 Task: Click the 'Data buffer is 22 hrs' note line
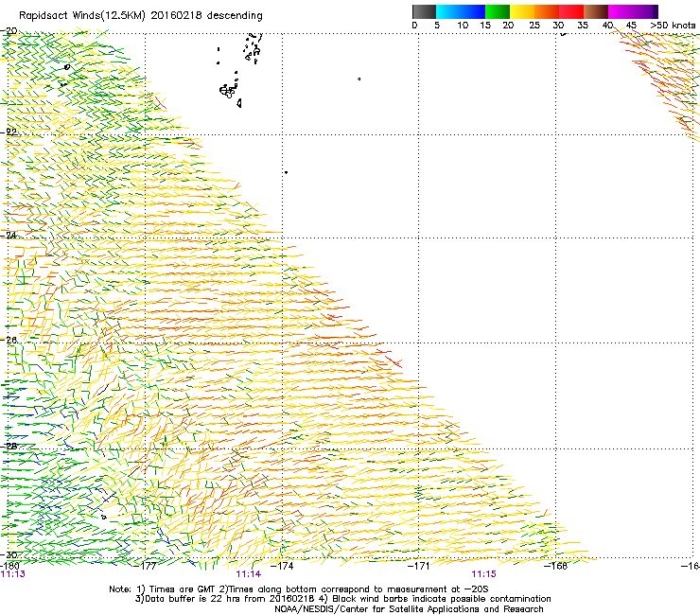click(x=342, y=599)
